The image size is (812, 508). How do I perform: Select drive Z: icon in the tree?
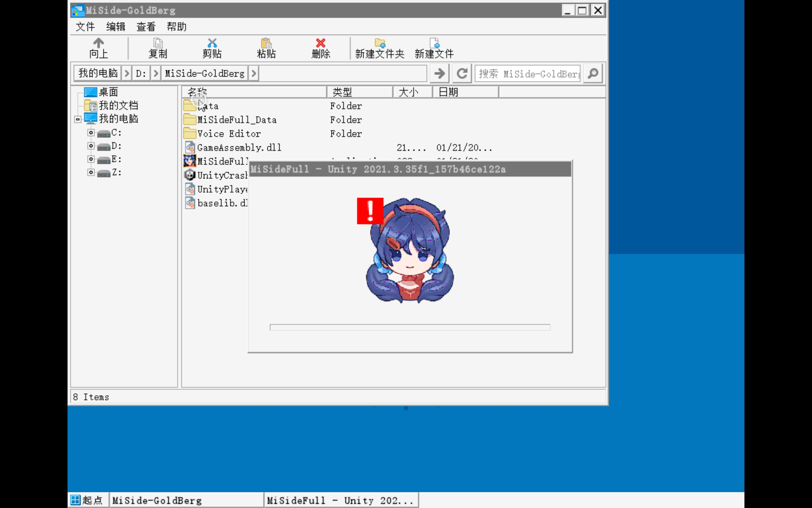104,173
